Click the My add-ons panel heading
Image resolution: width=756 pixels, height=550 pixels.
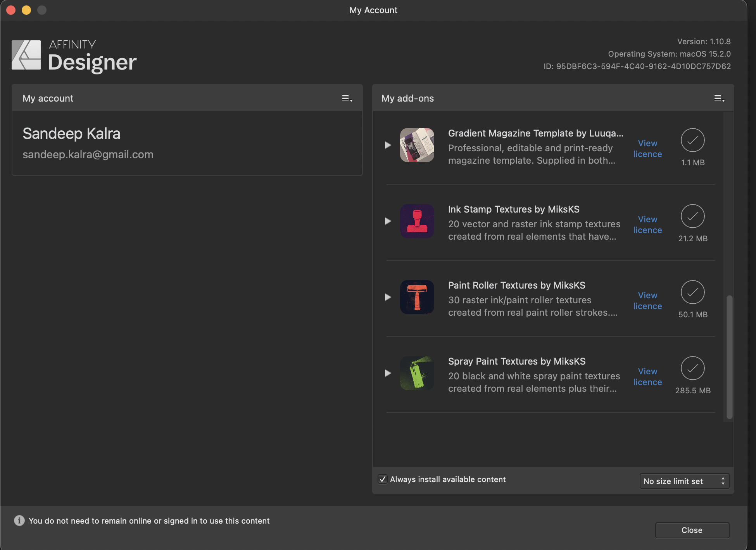(x=407, y=99)
